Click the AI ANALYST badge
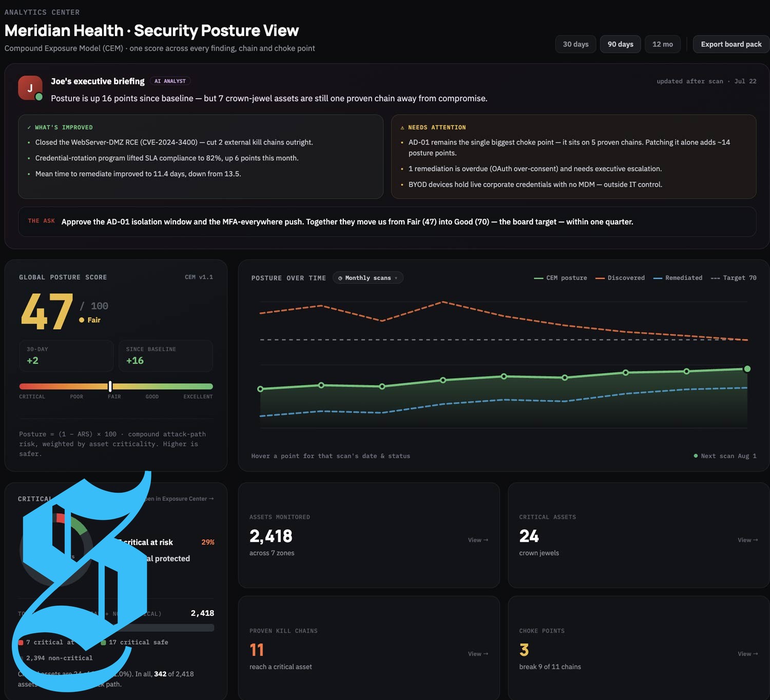 pos(170,81)
